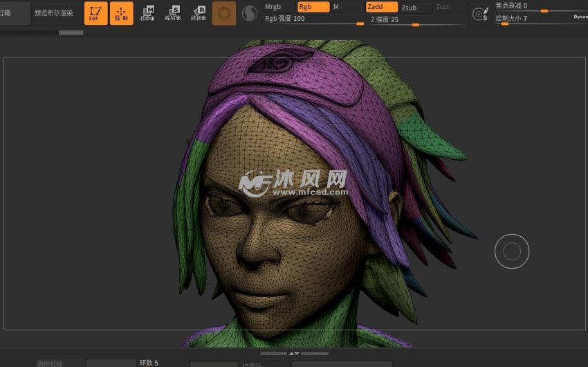The width and height of the screenshot is (588, 367).
Task: Click the greyed Zcut mode
Action: (443, 7)
